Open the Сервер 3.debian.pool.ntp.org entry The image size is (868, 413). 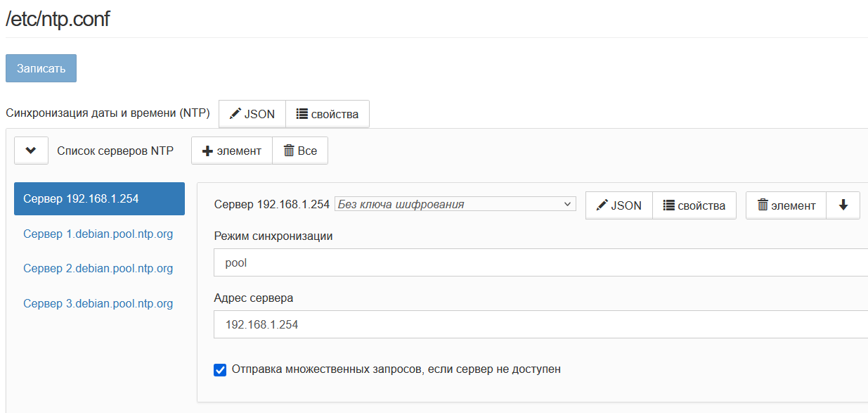pos(98,304)
